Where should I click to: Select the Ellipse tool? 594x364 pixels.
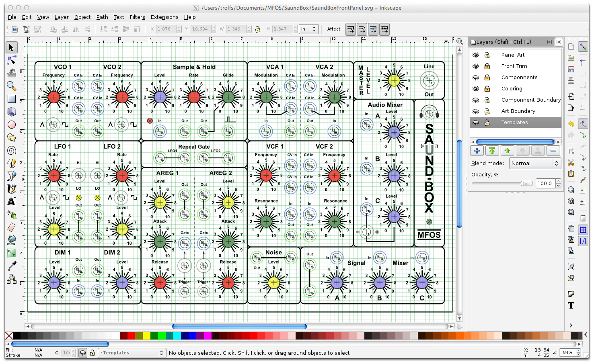[11, 125]
